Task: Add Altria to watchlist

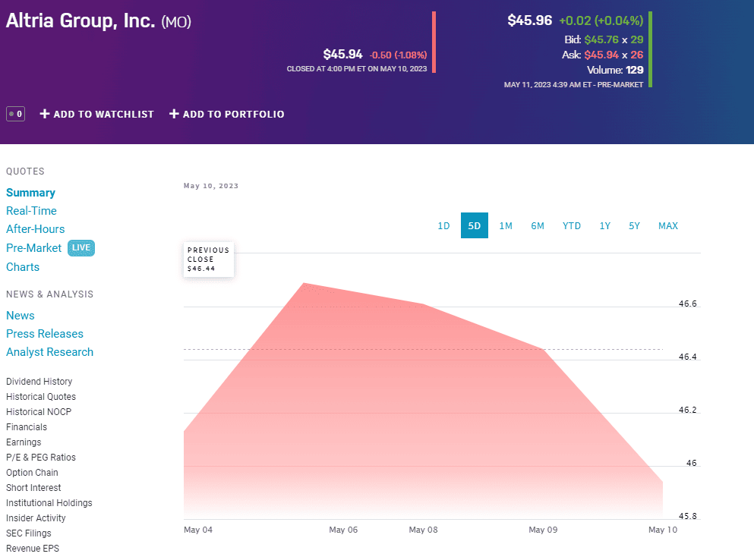Action: pyautogui.click(x=96, y=114)
